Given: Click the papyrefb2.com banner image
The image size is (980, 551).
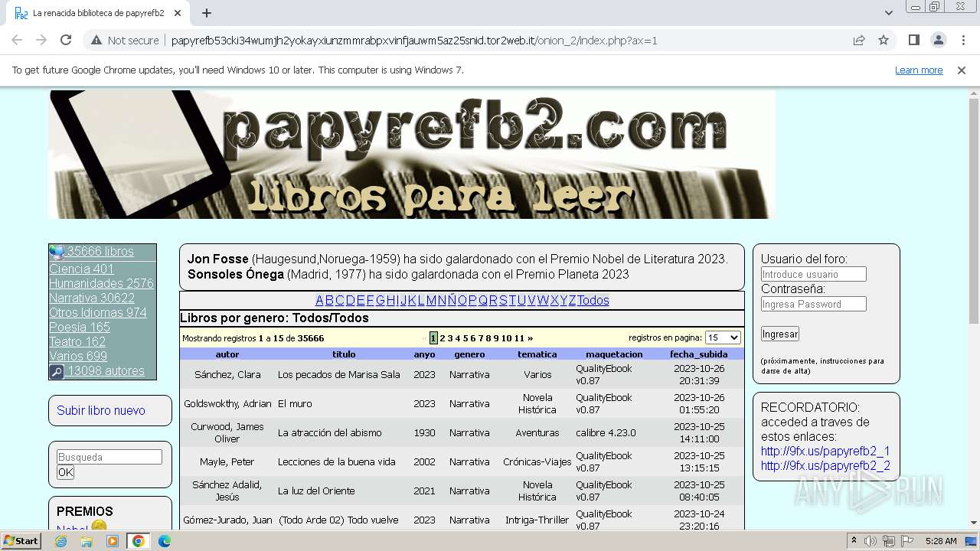Looking at the screenshot, I should click(412, 155).
